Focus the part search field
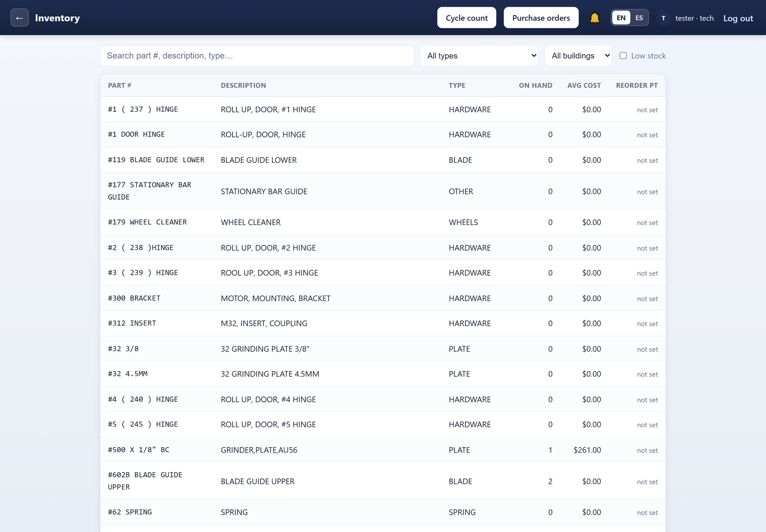The image size is (766, 532). (x=257, y=56)
